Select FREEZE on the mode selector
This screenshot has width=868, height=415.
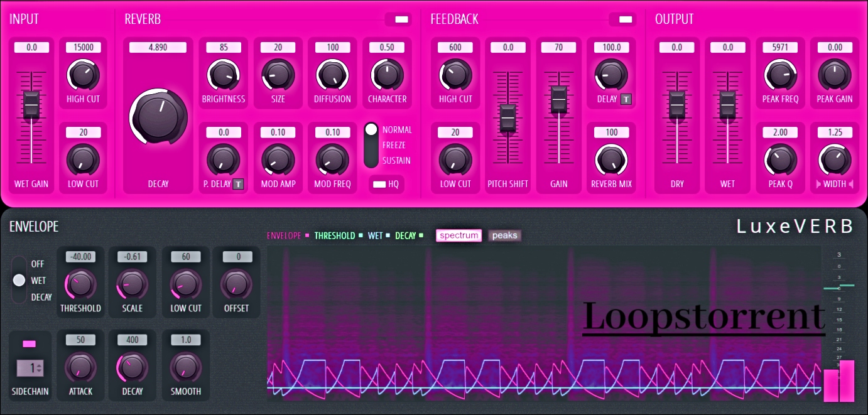coord(370,144)
